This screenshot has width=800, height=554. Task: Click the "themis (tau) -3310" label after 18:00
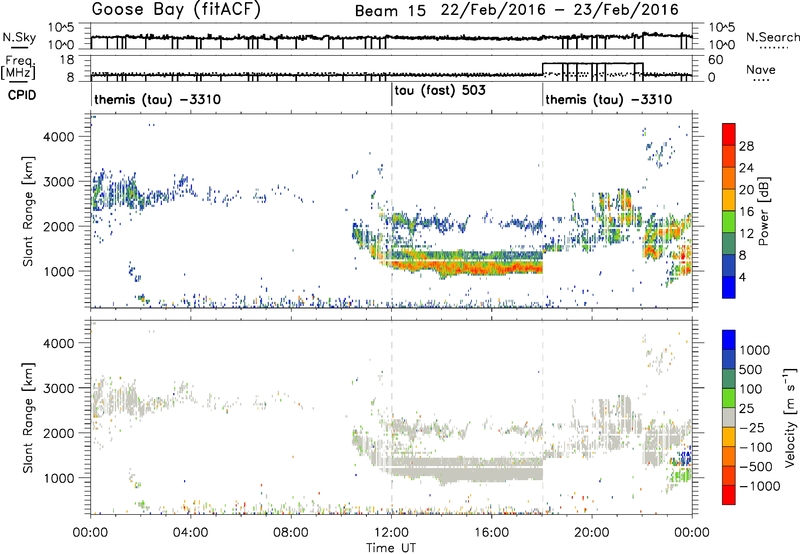click(609, 99)
